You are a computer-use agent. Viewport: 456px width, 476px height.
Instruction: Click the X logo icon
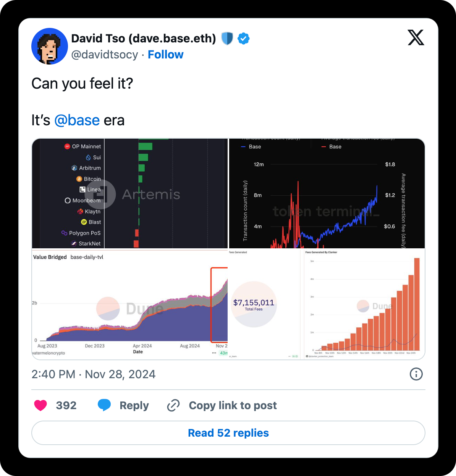pyautogui.click(x=416, y=38)
